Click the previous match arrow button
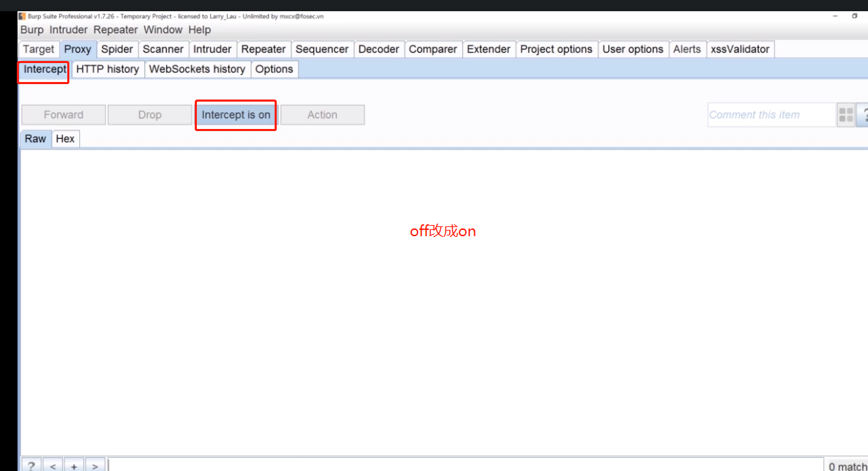Screen dimensions: 868x471 (53, 465)
